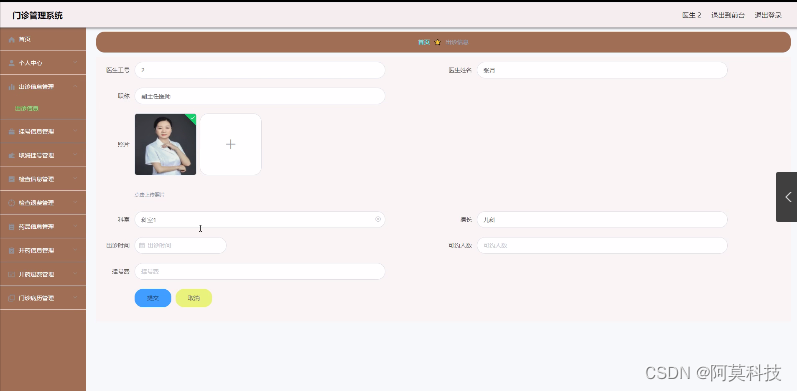Image resolution: width=797 pixels, height=391 pixels.
Task: Click the blue 提交 submit button
Action: [153, 298]
